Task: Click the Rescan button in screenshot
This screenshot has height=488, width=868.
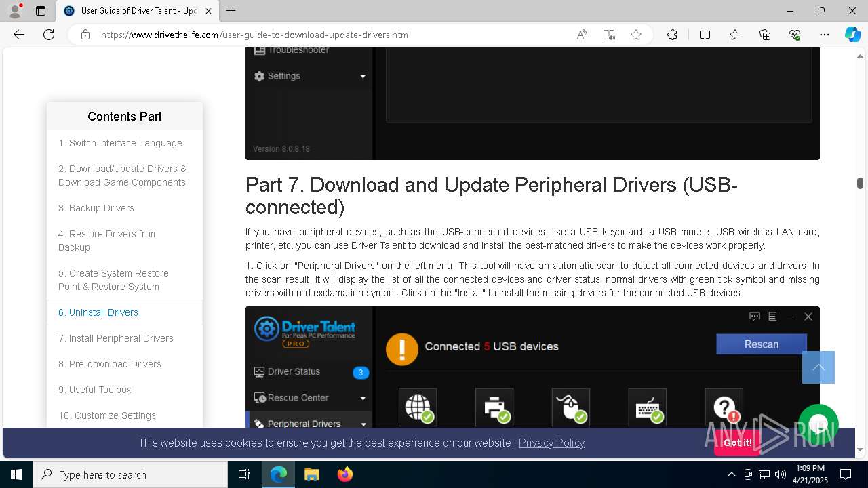Action: click(x=762, y=344)
